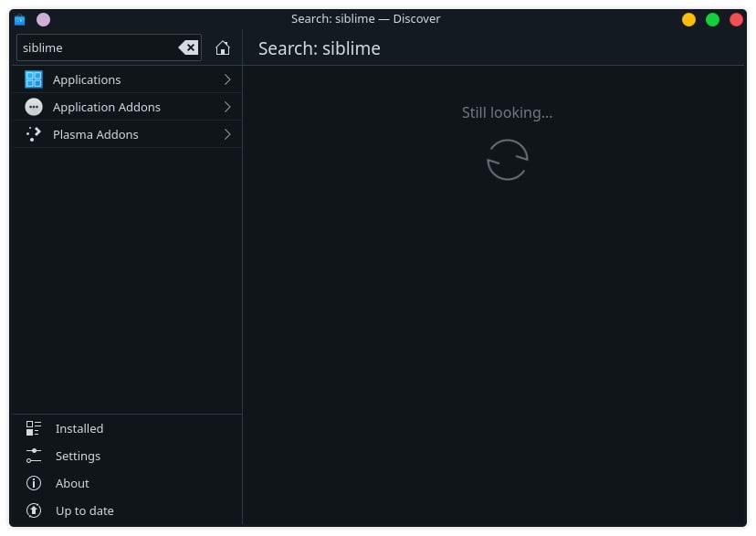Click the Installed list icon

(x=34, y=428)
